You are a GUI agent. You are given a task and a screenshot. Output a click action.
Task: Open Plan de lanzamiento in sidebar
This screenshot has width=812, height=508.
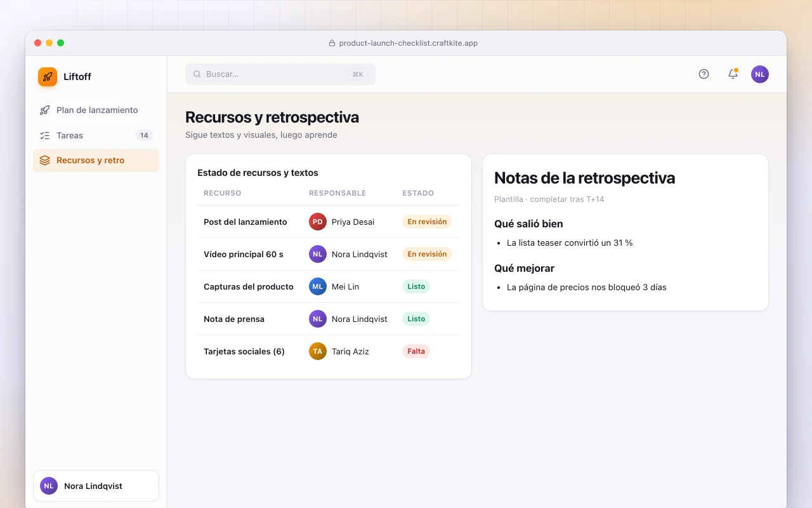point(96,110)
